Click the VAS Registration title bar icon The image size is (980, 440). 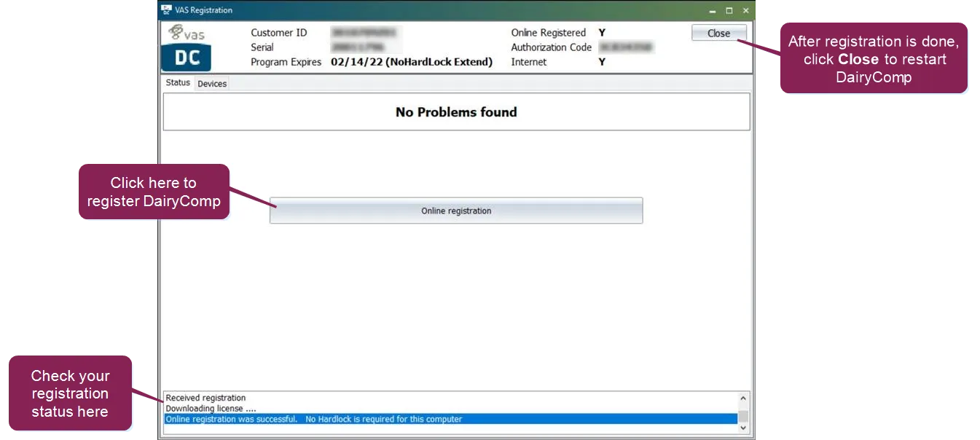point(166,10)
